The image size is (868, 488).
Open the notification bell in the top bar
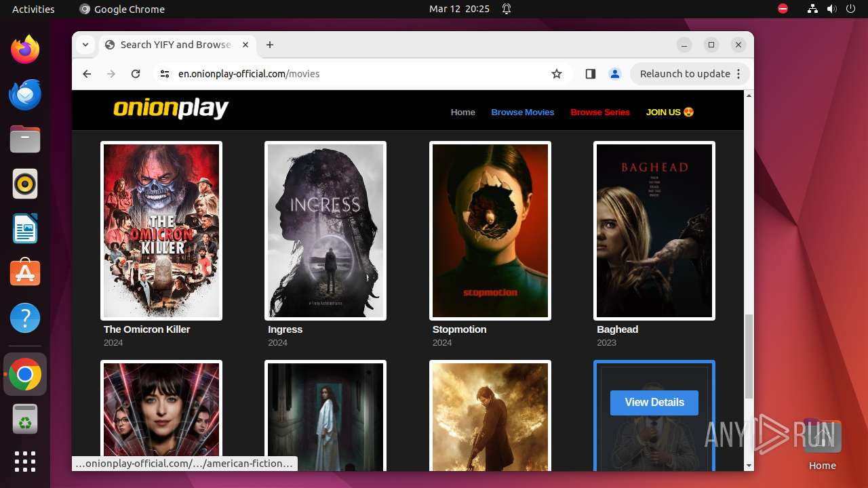[x=507, y=9]
